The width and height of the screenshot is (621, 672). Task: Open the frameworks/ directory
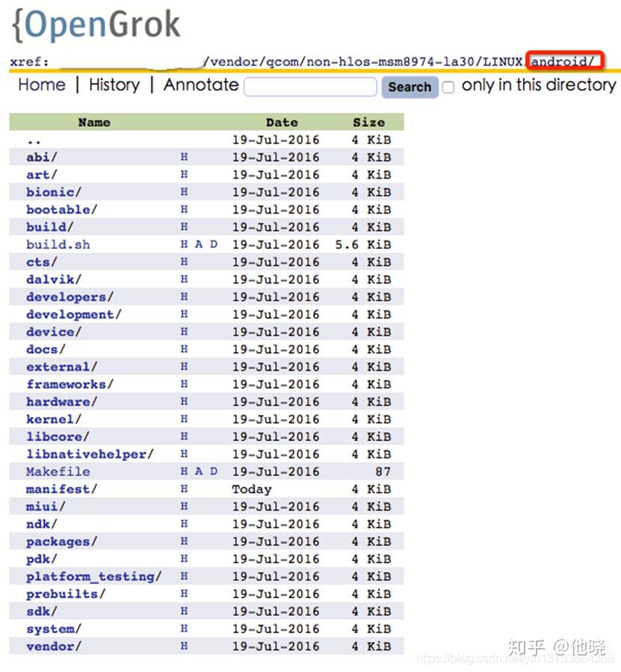click(x=69, y=384)
